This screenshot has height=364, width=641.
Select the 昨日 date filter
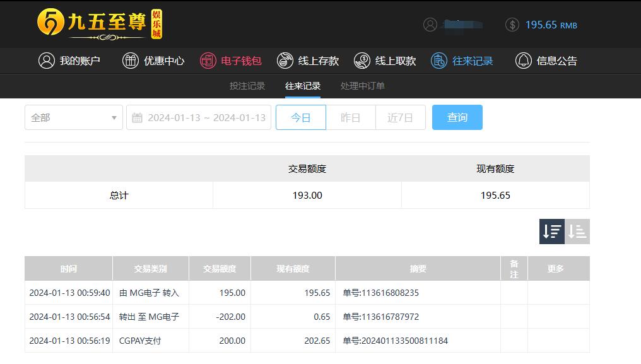(351, 117)
